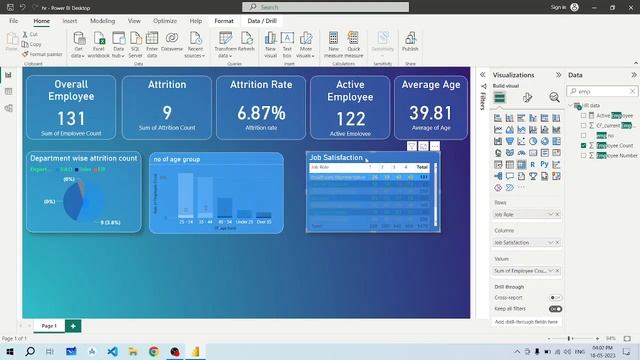Open the File menu
Screen dimensions: 640x360
[x=13, y=21]
